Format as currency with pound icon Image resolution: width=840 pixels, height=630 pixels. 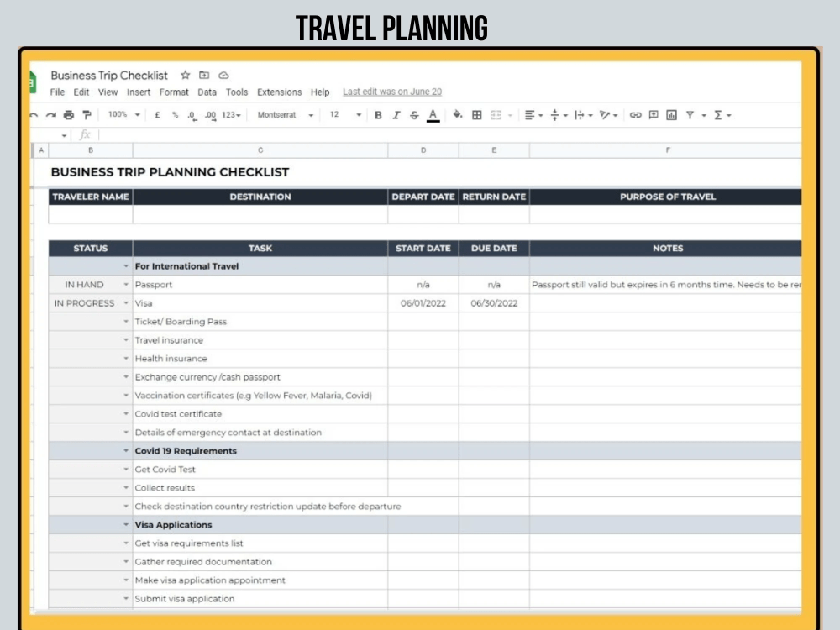pyautogui.click(x=158, y=114)
